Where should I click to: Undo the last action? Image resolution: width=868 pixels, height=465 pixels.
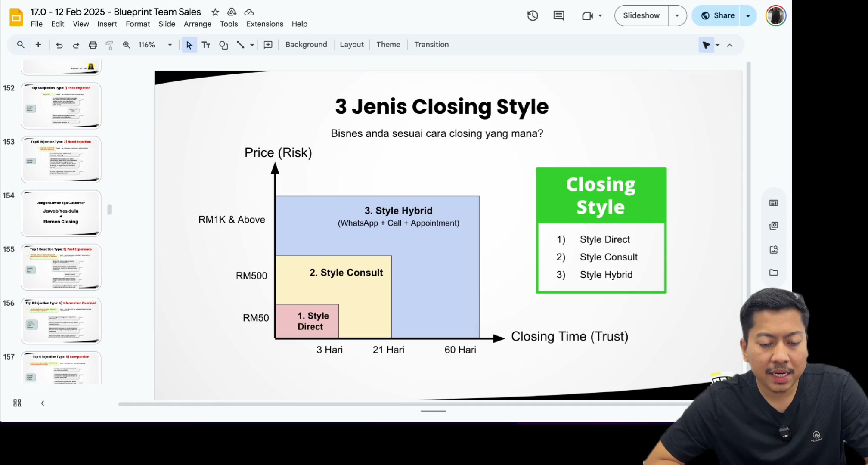click(59, 45)
